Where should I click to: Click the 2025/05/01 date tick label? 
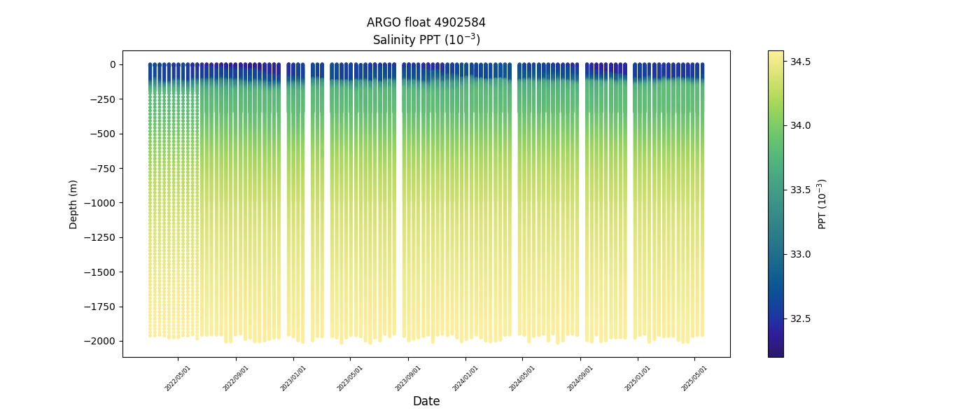pyautogui.click(x=695, y=378)
